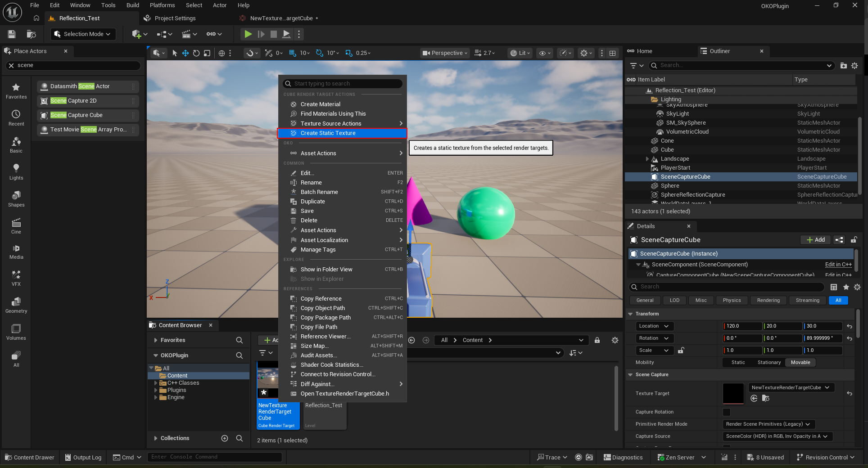The width and height of the screenshot is (868, 468).
Task: Select the translate (move) gizmo tool
Action: pyautogui.click(x=185, y=53)
